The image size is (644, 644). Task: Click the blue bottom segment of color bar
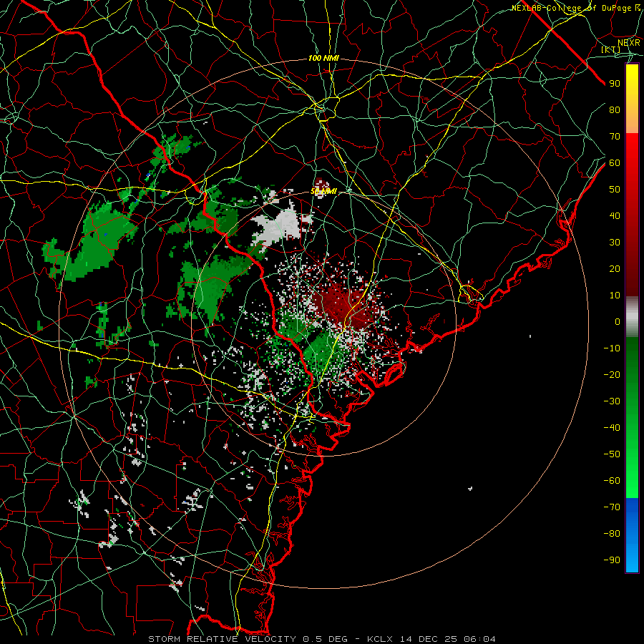tap(632, 535)
